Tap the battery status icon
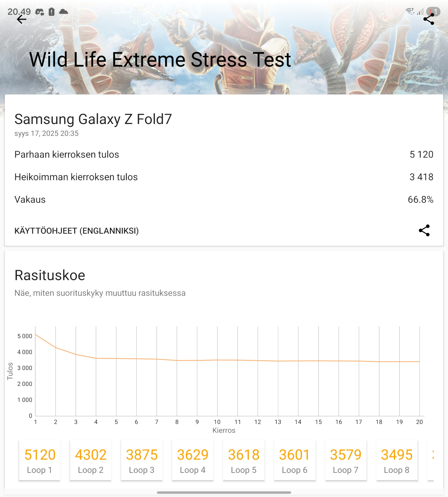The height and width of the screenshot is (497, 448). 52,12
